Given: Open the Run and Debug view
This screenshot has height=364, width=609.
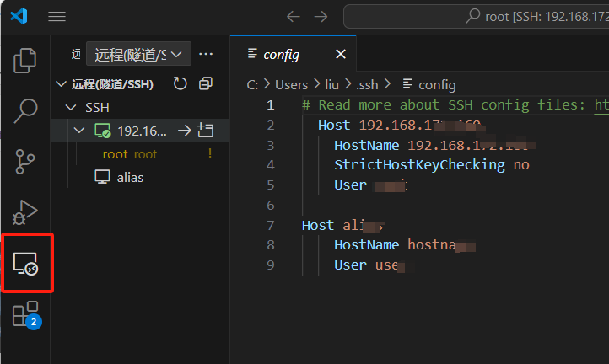Looking at the screenshot, I should (x=24, y=212).
